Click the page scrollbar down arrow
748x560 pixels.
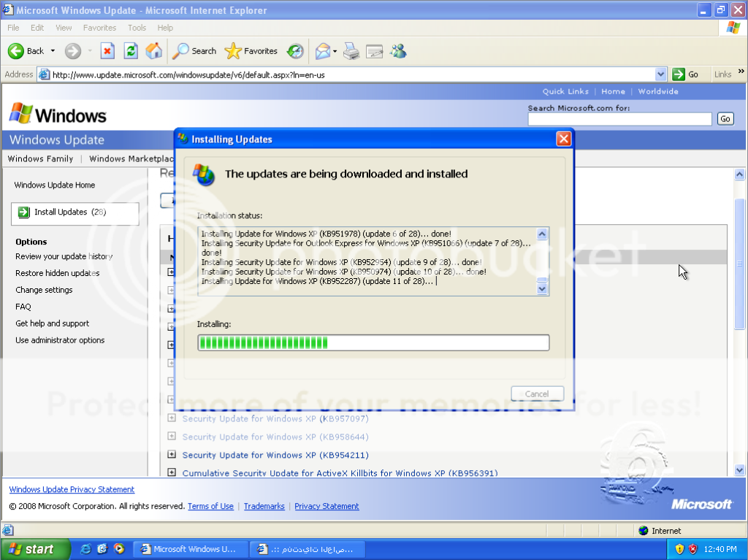739,470
